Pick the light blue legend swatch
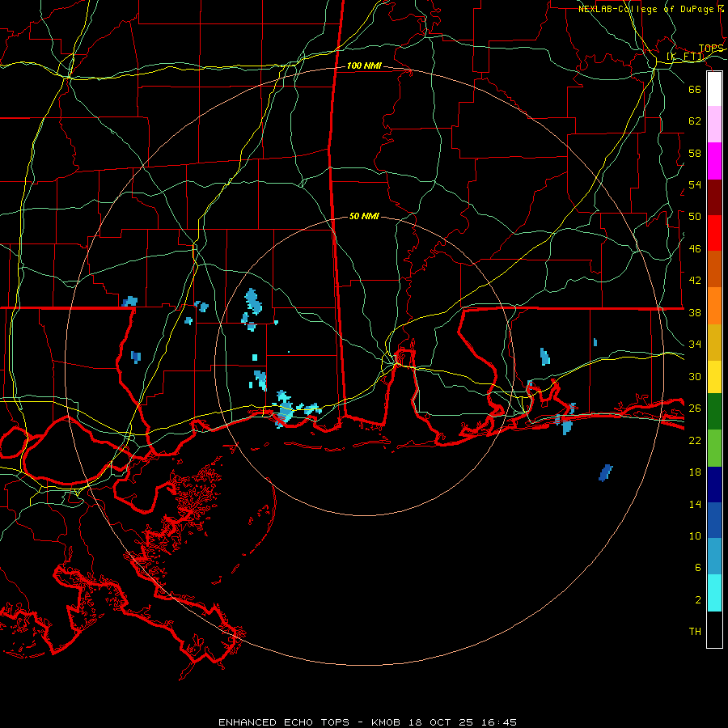728x728 pixels. pyautogui.click(x=714, y=557)
